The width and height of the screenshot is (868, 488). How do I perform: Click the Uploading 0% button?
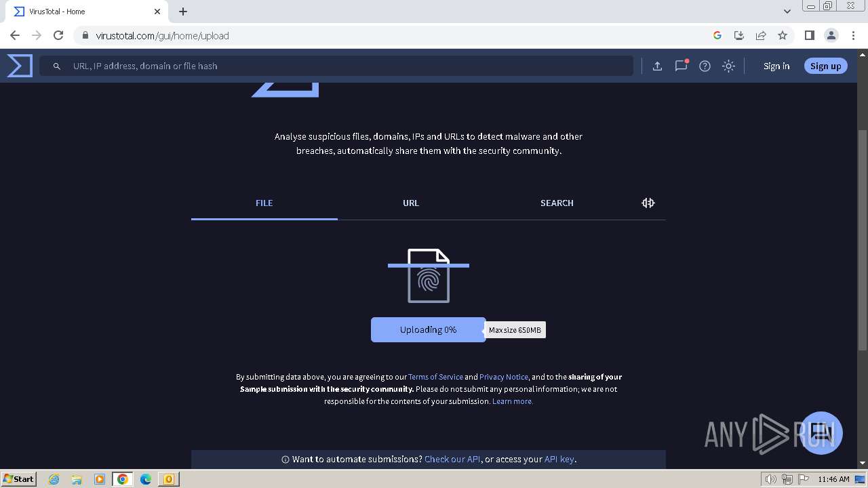tap(428, 329)
